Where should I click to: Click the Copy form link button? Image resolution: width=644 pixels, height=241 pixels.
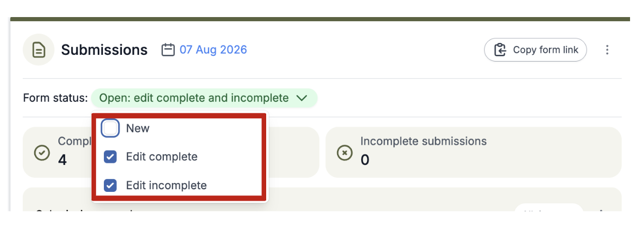tap(535, 50)
